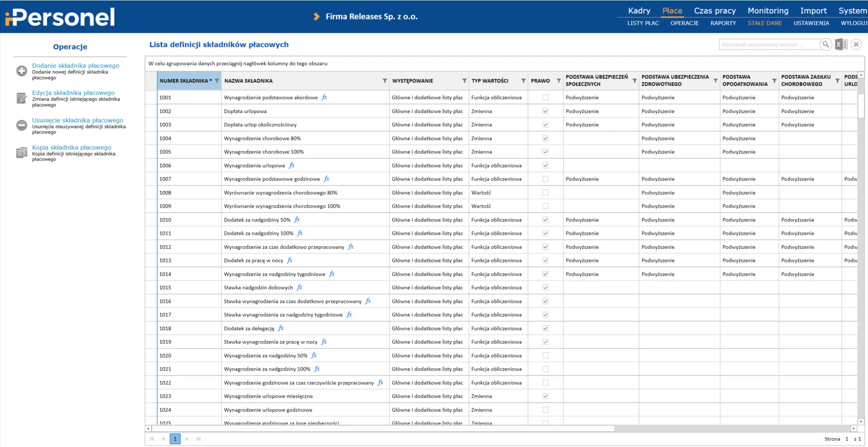The height and width of the screenshot is (447, 868).
Task: Export list using the Excel icon
Action: [841, 44]
